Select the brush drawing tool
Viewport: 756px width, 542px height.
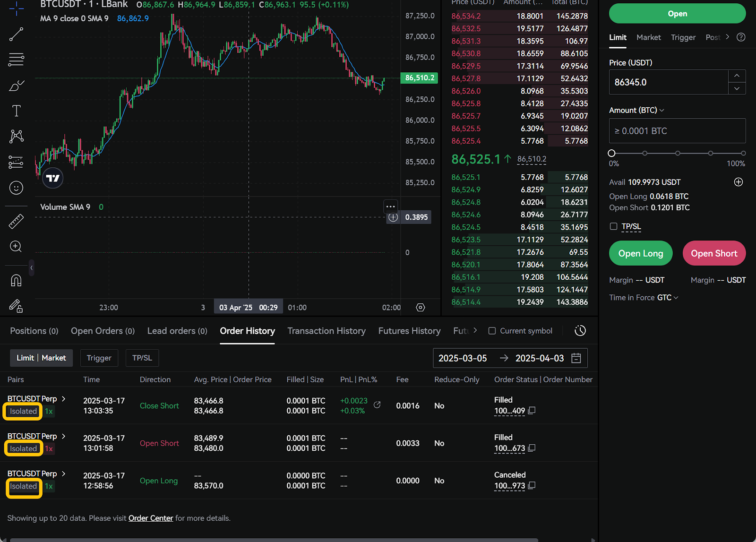[16, 86]
